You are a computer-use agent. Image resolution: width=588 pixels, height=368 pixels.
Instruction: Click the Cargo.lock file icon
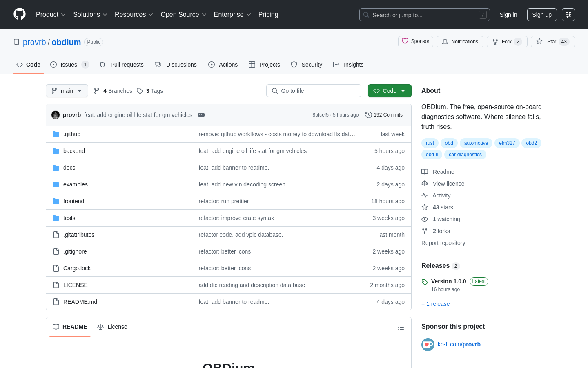tap(56, 268)
